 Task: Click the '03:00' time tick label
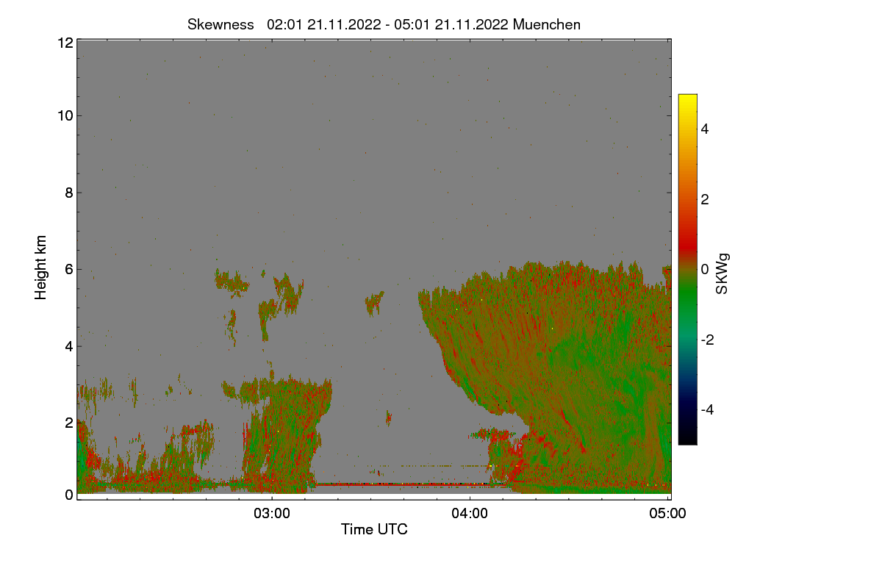click(x=272, y=514)
